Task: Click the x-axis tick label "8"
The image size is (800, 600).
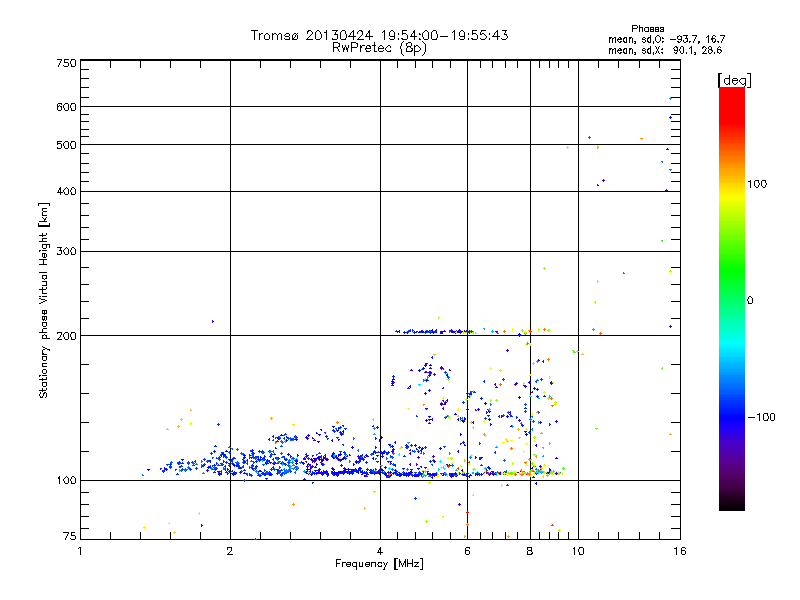Action: [x=530, y=551]
